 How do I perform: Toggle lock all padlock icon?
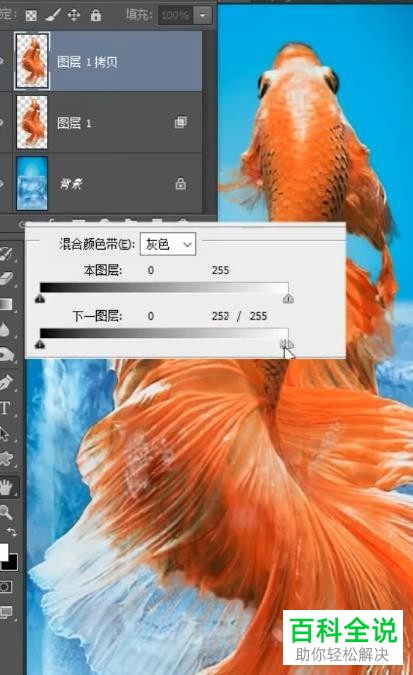click(x=96, y=15)
